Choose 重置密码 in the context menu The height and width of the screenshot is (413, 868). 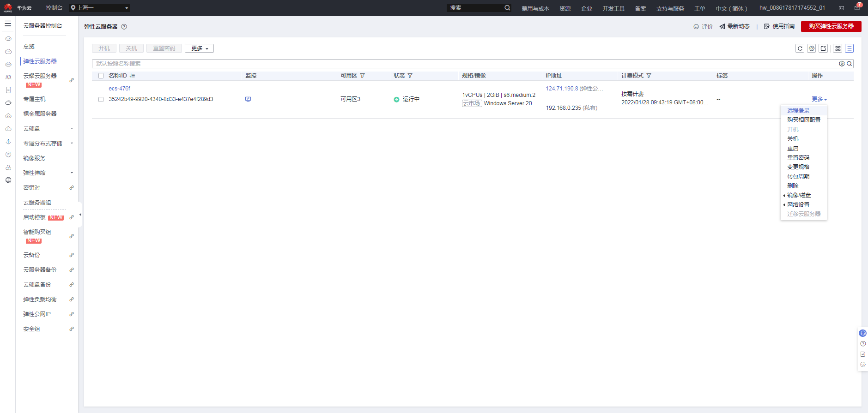(x=798, y=158)
